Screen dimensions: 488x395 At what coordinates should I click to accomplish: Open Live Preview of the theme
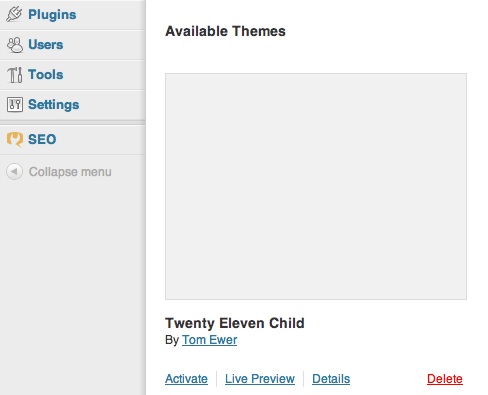pyautogui.click(x=260, y=379)
